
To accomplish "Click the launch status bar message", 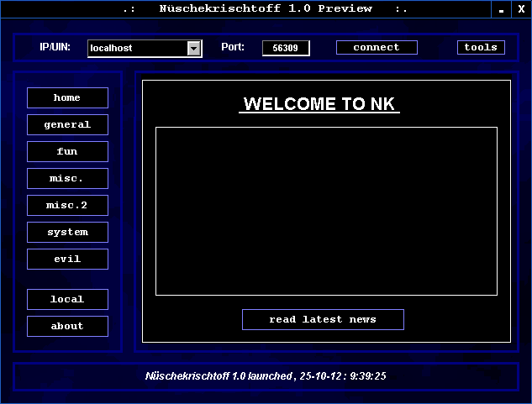I will [266, 376].
